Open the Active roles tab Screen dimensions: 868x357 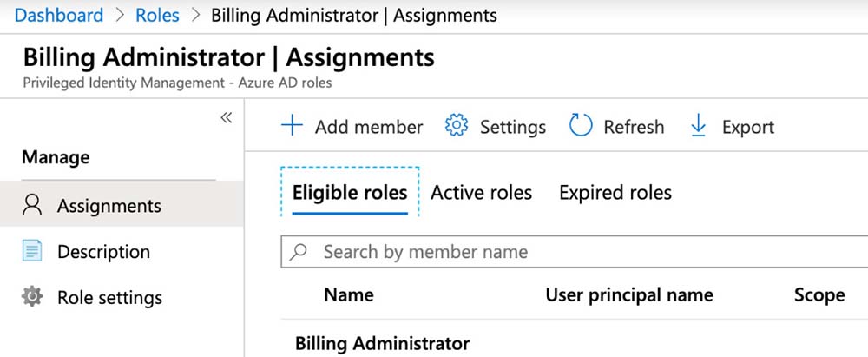pyautogui.click(x=481, y=192)
